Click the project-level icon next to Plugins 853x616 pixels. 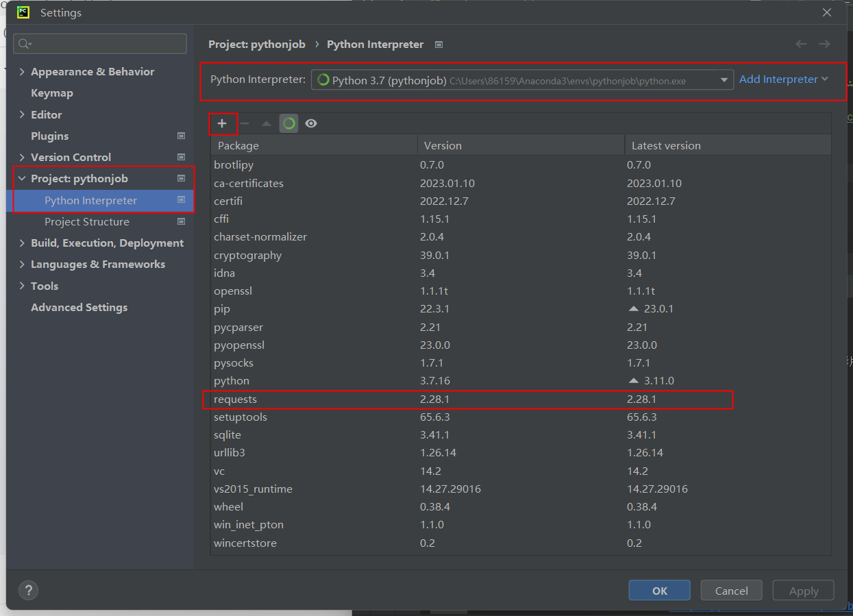click(x=181, y=136)
